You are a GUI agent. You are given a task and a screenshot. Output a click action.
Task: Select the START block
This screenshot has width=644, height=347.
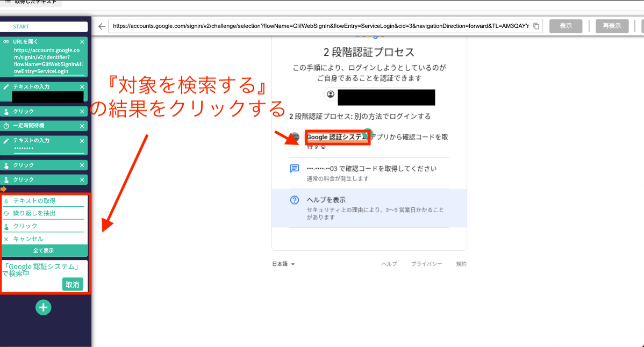tap(44, 27)
